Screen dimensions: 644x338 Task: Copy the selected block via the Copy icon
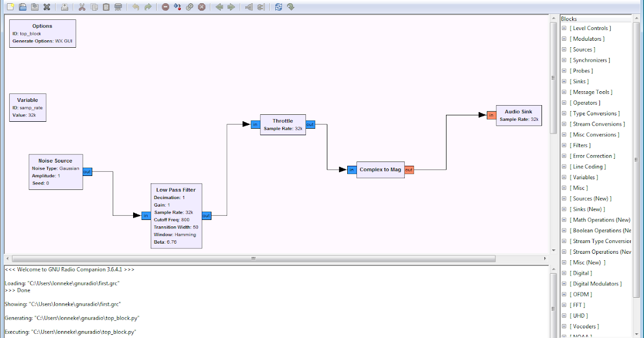pos(94,7)
